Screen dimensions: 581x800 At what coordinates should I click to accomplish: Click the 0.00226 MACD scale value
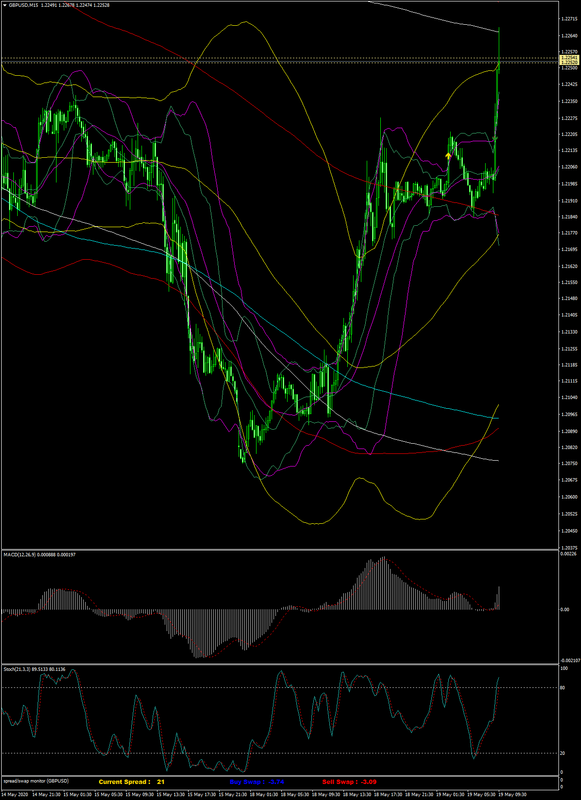567,553
